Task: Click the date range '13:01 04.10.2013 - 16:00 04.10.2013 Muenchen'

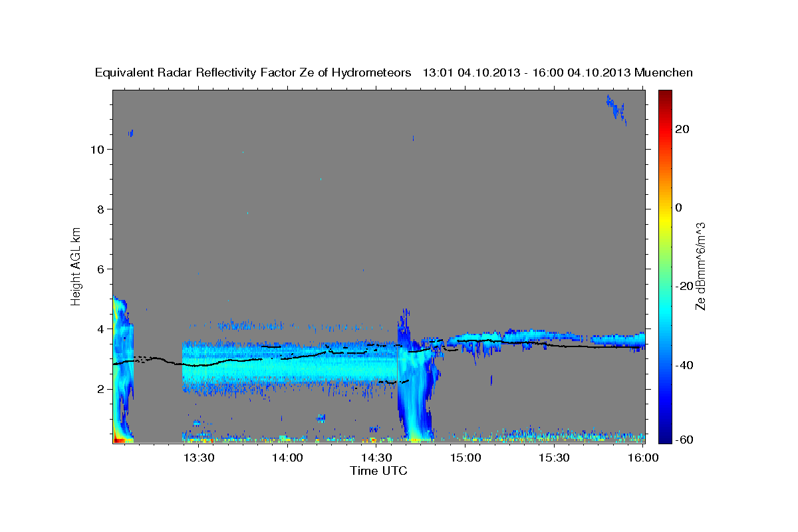Action: tap(558, 73)
